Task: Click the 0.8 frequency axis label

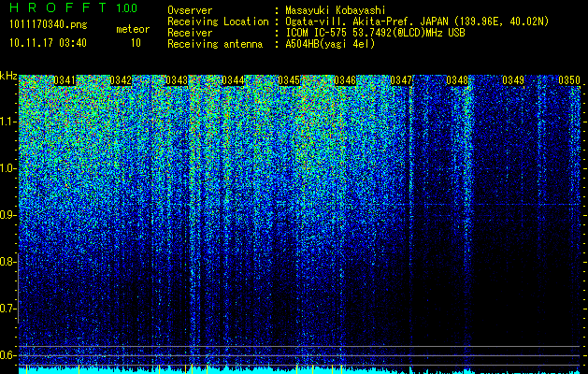Action: pyautogui.click(x=7, y=262)
